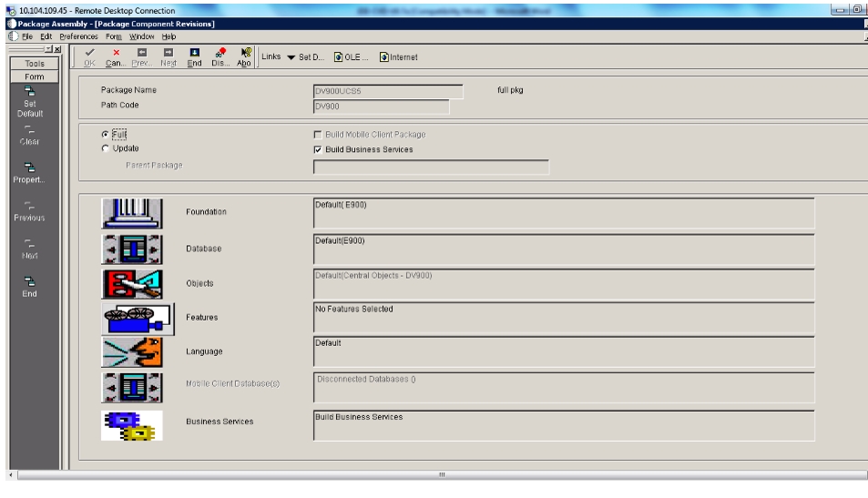Open the Objects component image button
This screenshot has width=868, height=498.
(132, 284)
